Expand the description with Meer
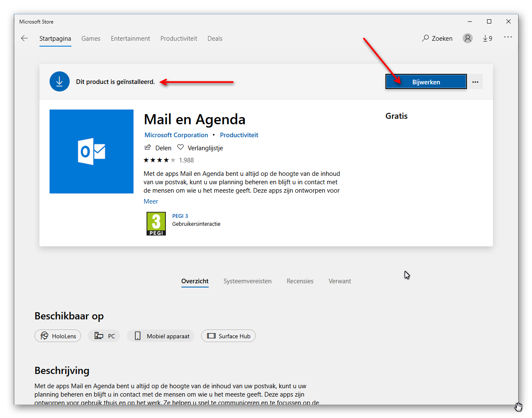 tap(151, 201)
